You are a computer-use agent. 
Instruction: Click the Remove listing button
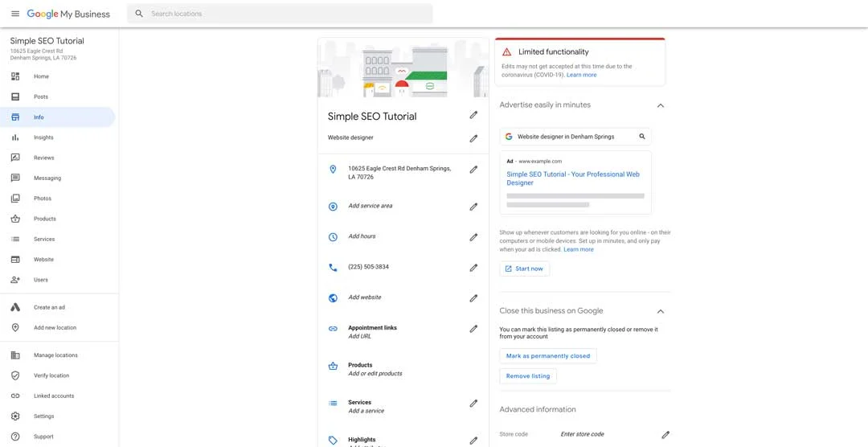click(527, 376)
